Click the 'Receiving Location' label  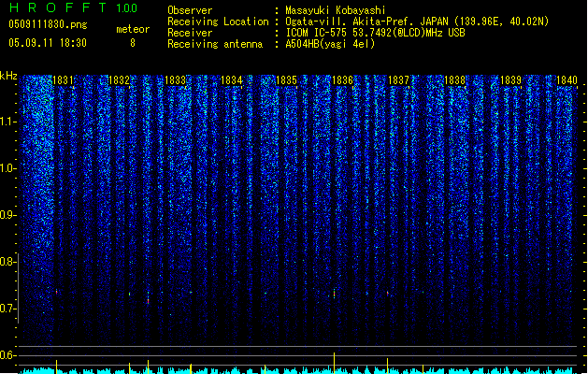(x=218, y=22)
